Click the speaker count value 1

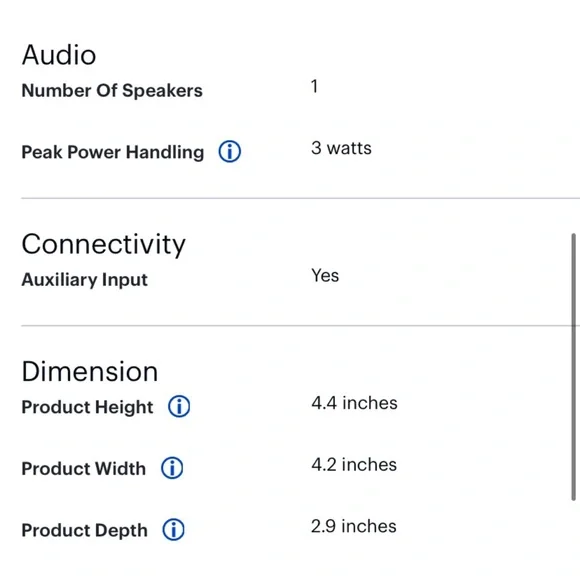coord(314,86)
